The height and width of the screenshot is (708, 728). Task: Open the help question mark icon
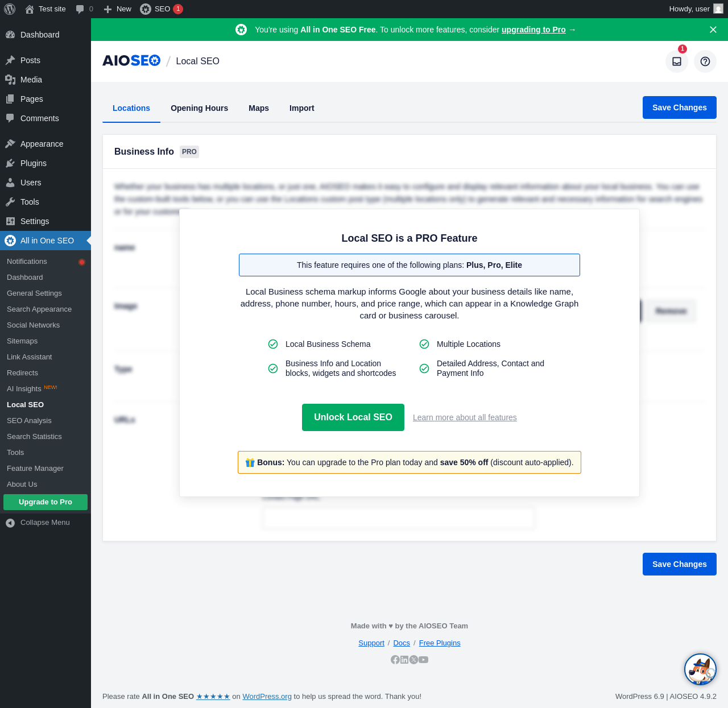[705, 61]
